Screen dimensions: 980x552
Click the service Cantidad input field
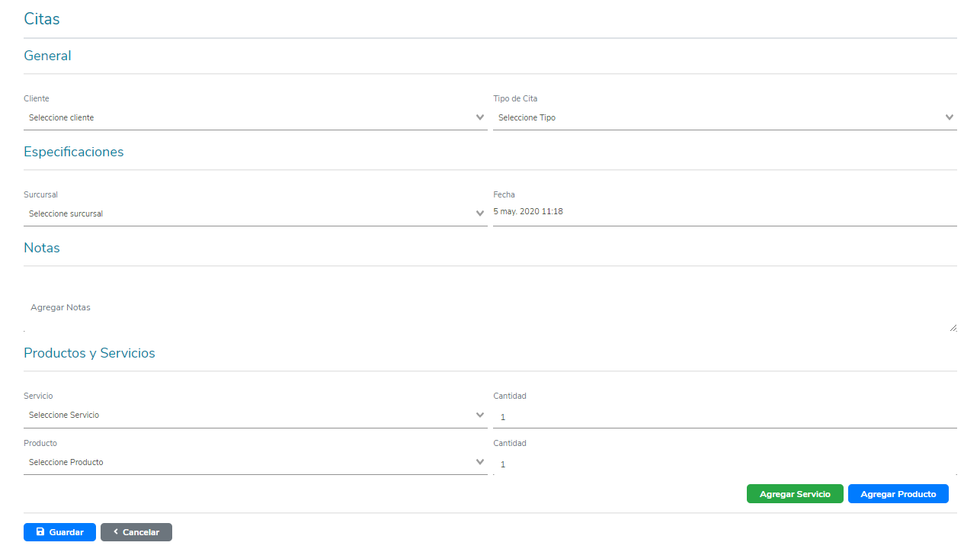pos(724,417)
